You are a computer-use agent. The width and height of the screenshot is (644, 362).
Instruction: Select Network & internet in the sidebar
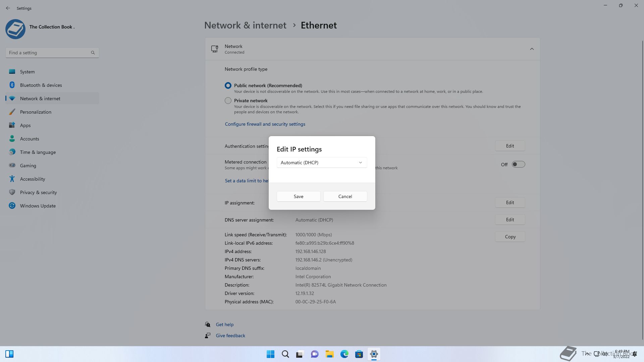point(40,98)
